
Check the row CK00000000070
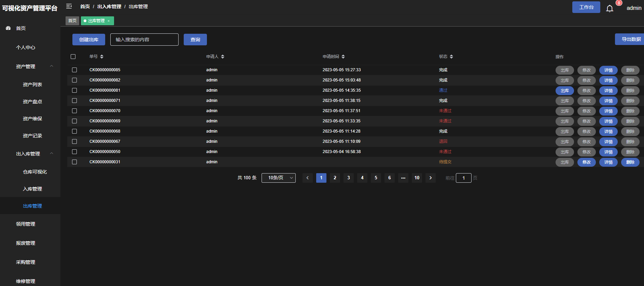pyautogui.click(x=74, y=111)
